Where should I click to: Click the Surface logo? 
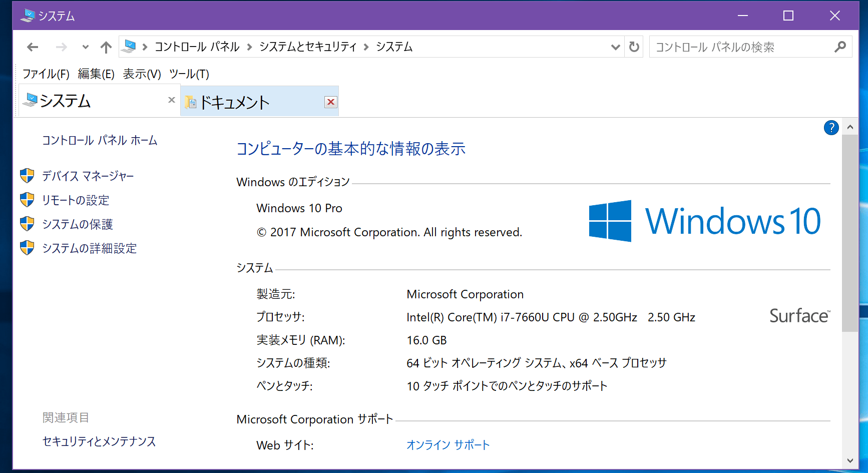(x=800, y=316)
